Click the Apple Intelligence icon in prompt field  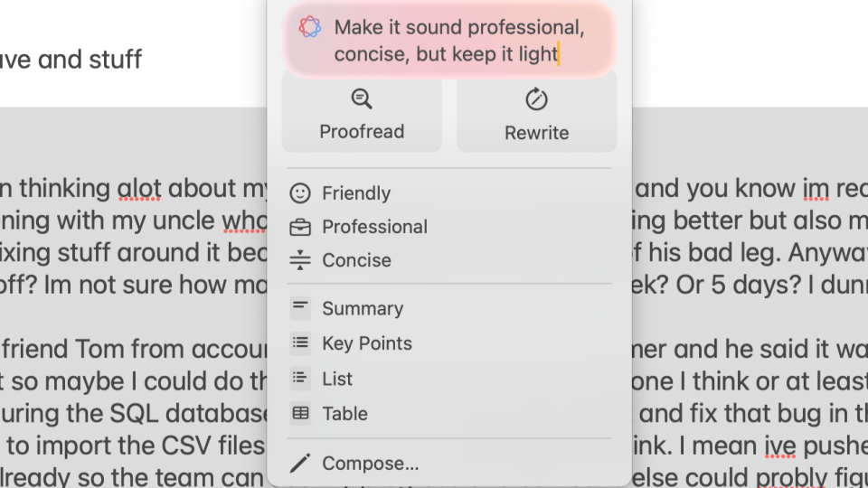click(310, 27)
